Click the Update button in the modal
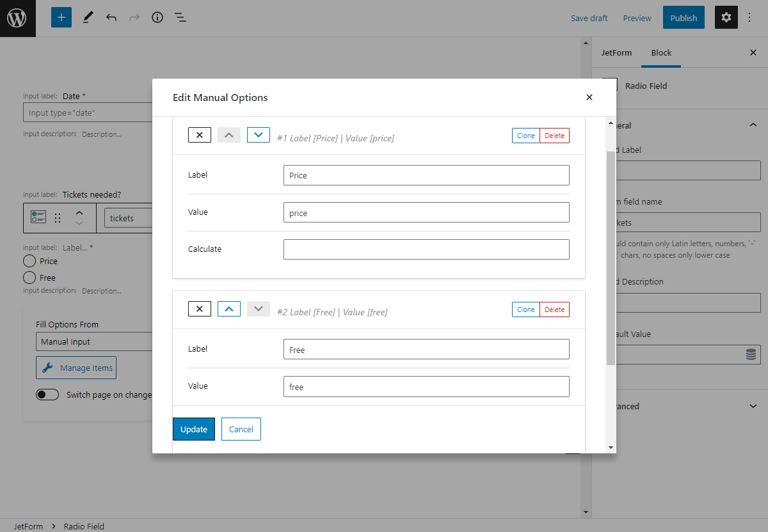Image resolution: width=768 pixels, height=532 pixels. point(193,429)
